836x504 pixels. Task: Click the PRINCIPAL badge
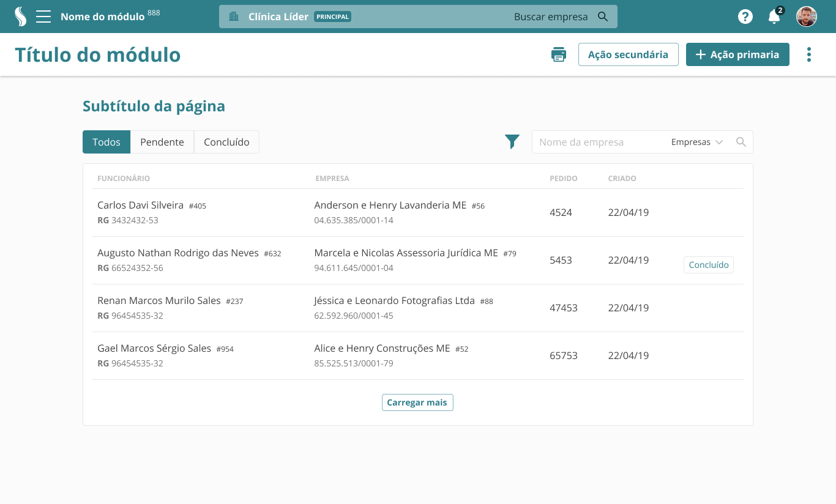(x=333, y=17)
